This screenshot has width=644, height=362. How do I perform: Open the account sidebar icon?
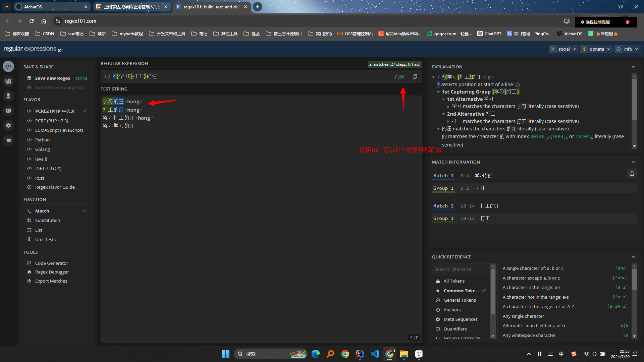[x=8, y=96]
